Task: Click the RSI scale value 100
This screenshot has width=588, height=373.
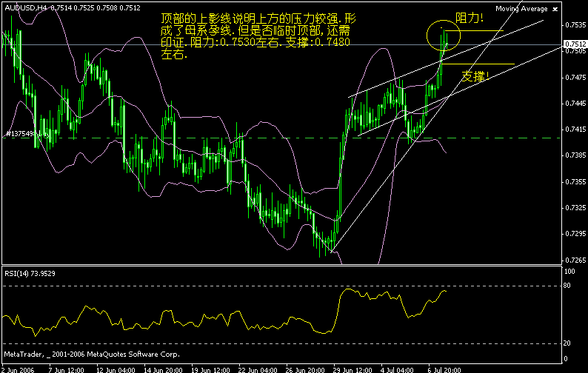Action: click(x=569, y=272)
